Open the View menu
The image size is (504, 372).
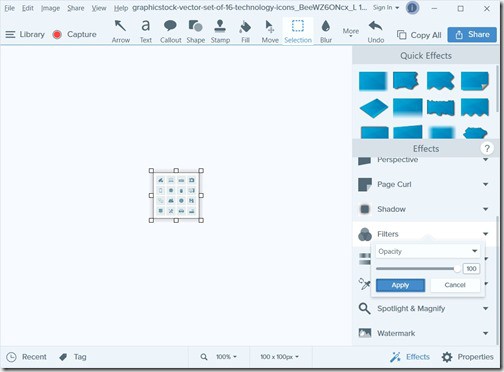(x=99, y=8)
